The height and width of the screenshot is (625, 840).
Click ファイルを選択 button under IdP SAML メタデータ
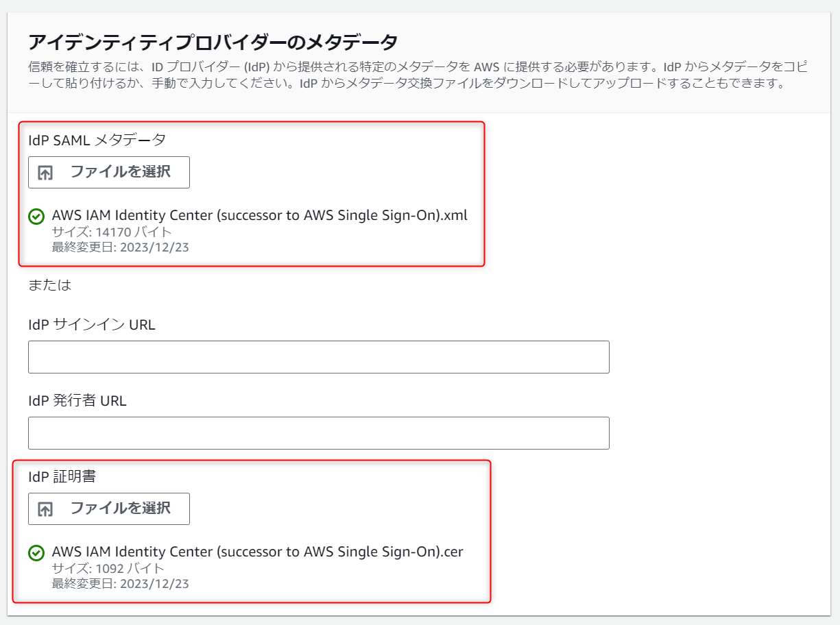[x=109, y=172]
